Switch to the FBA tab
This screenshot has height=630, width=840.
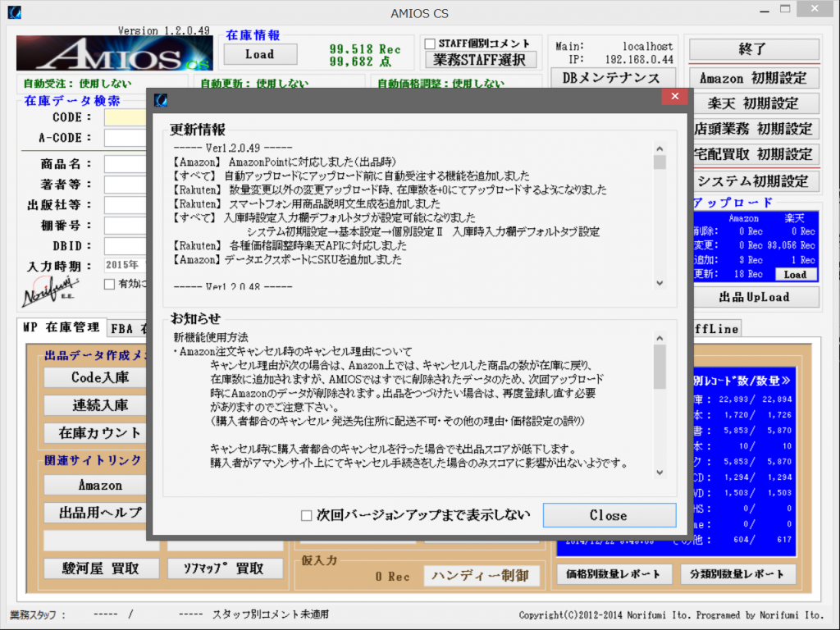point(127,329)
